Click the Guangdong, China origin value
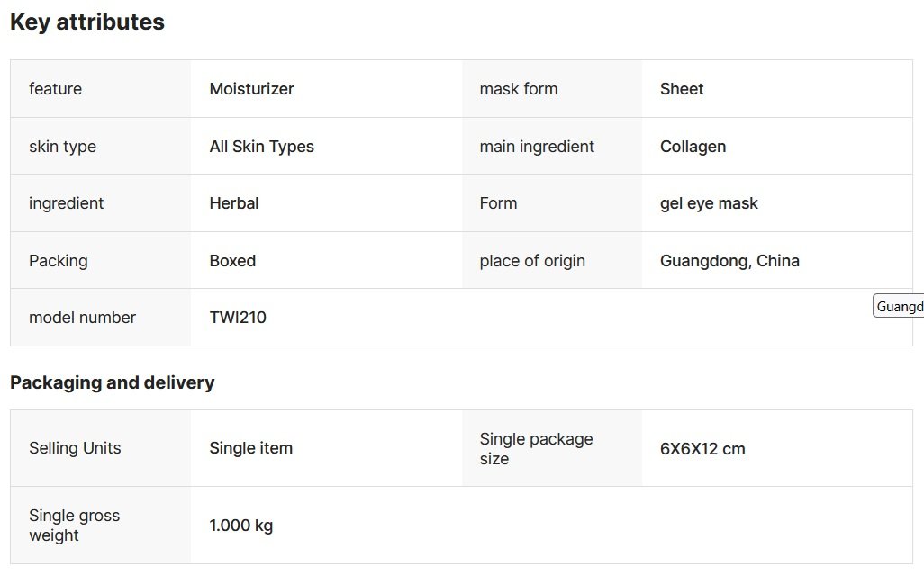The image size is (924, 575). [729, 261]
